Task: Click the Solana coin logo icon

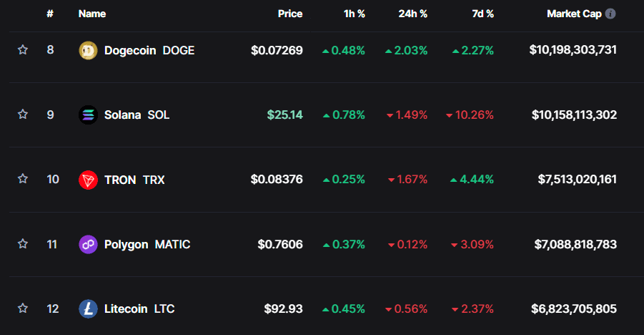Action: 88,115
